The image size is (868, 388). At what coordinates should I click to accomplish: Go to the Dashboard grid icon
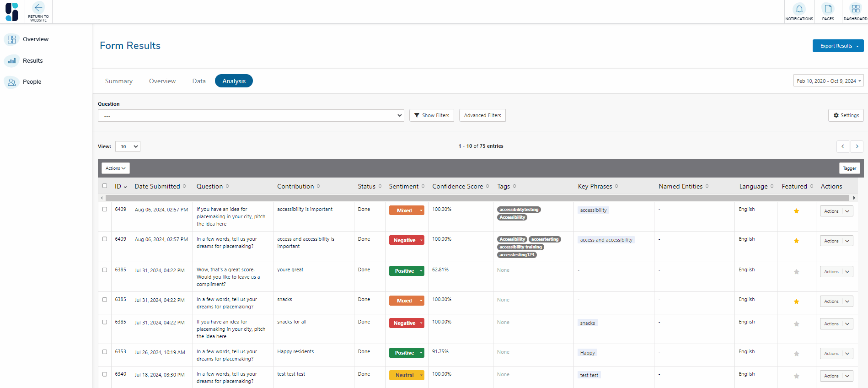855,9
